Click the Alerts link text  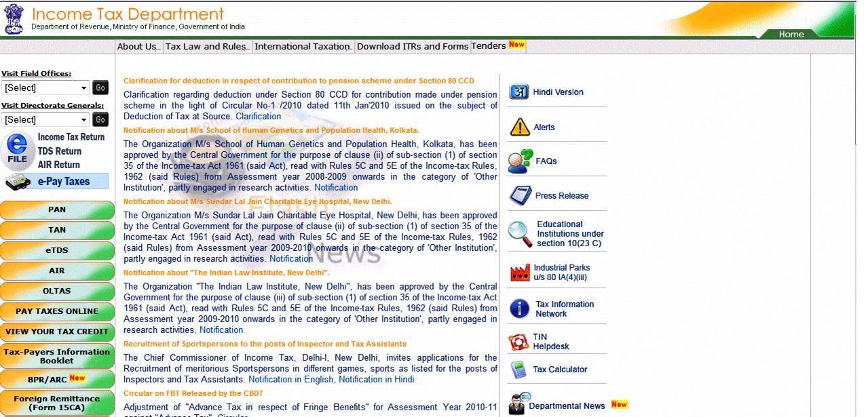click(544, 127)
